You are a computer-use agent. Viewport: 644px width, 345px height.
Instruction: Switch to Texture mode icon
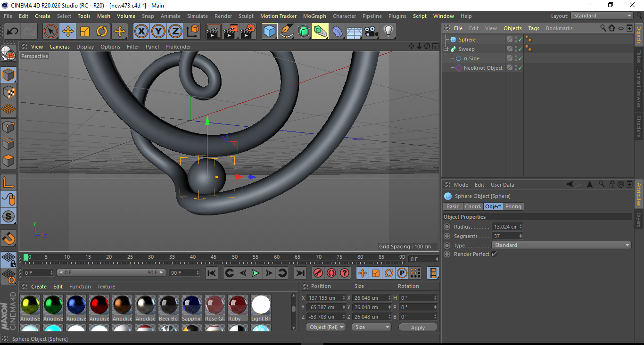9,92
